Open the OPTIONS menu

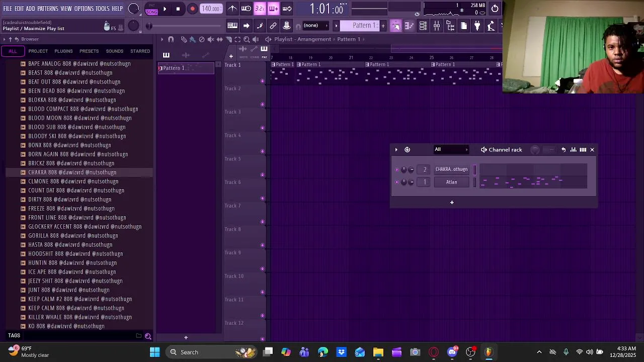pyautogui.click(x=84, y=9)
